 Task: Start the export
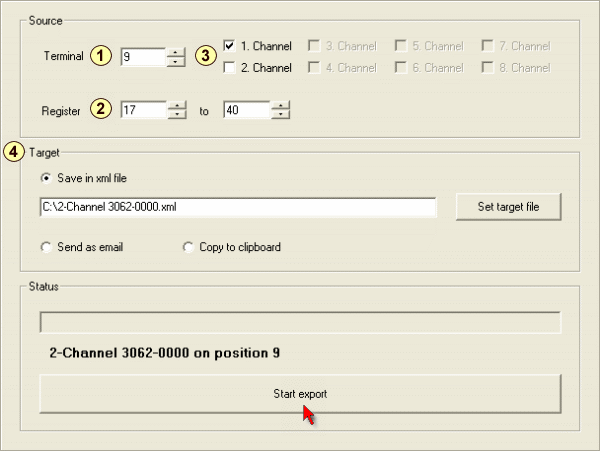coord(300,394)
